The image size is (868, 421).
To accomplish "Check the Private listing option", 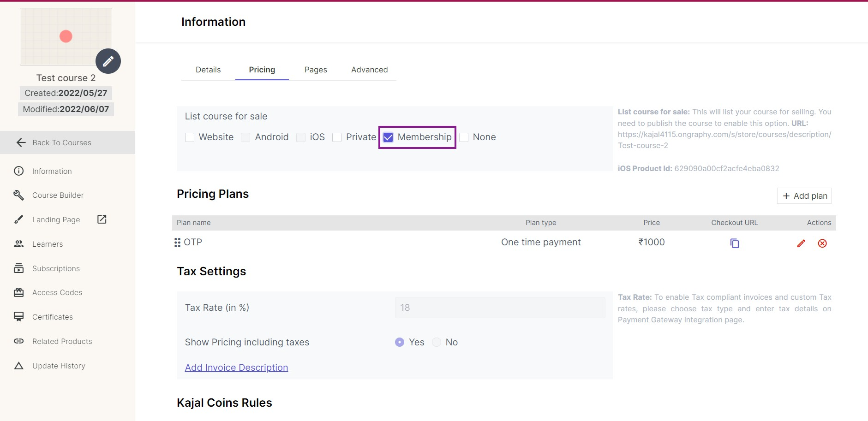I will click(x=337, y=137).
